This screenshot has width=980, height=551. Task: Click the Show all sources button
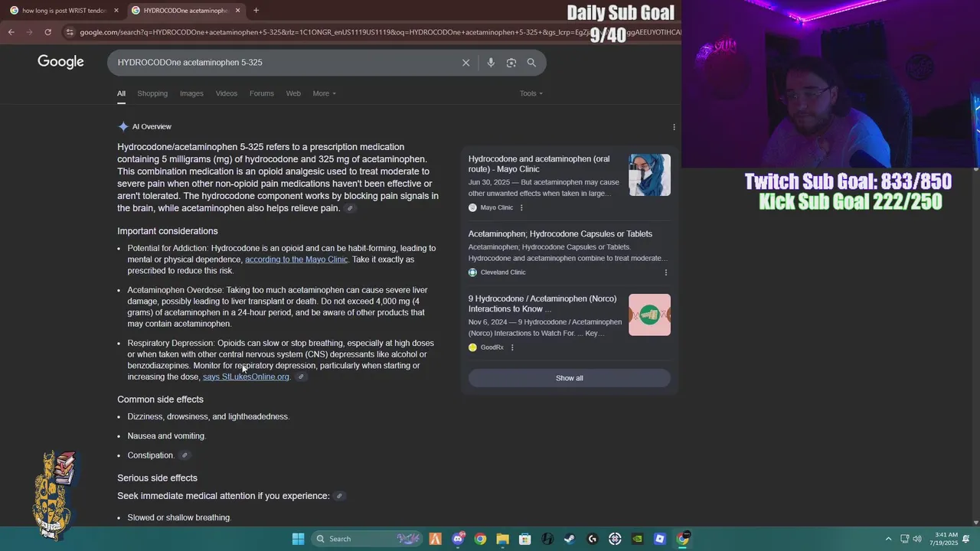(570, 378)
